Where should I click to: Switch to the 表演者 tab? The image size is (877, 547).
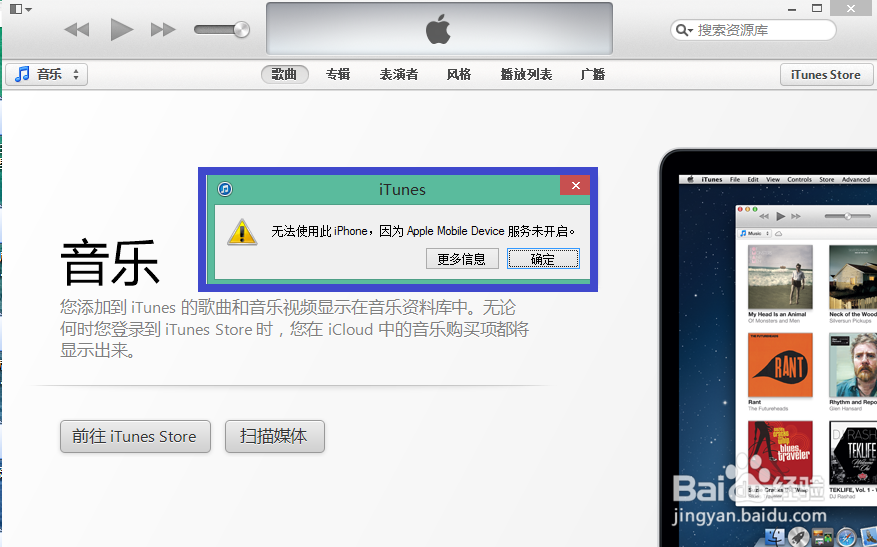(399, 74)
